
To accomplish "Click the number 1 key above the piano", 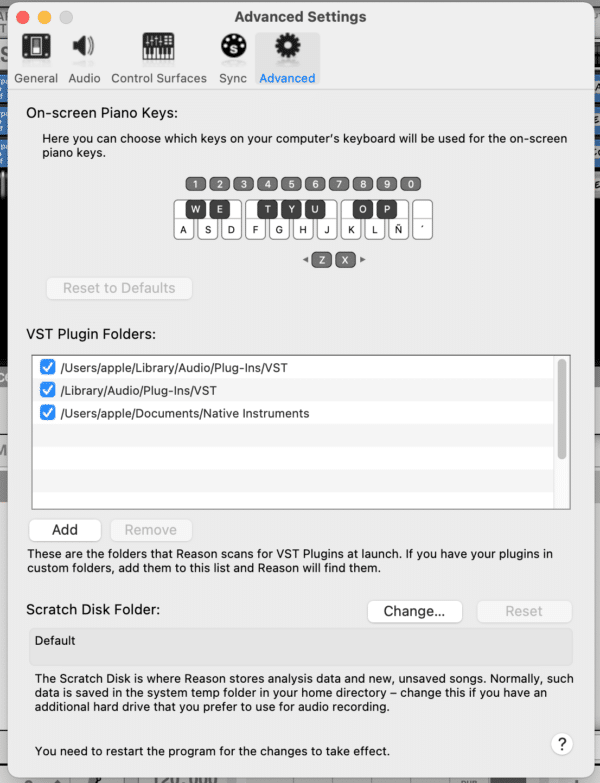I will click(x=195, y=184).
